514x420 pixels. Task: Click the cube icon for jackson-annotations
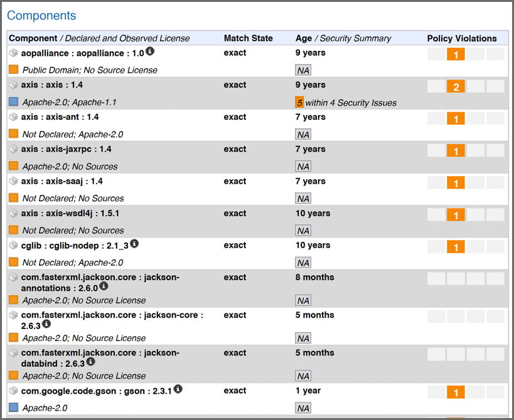pyautogui.click(x=13, y=277)
